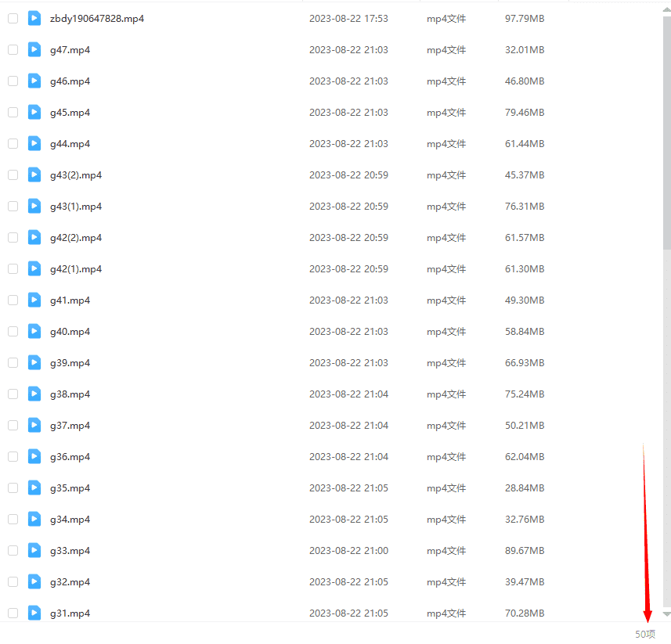671x644 pixels.
Task: Click the video icon for zbdy190647828.mp4
Action: click(x=34, y=18)
